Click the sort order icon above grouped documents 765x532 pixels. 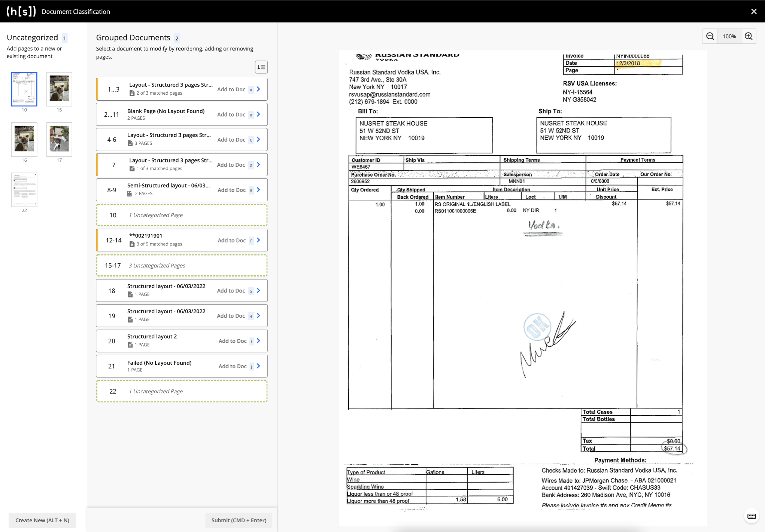261,67
